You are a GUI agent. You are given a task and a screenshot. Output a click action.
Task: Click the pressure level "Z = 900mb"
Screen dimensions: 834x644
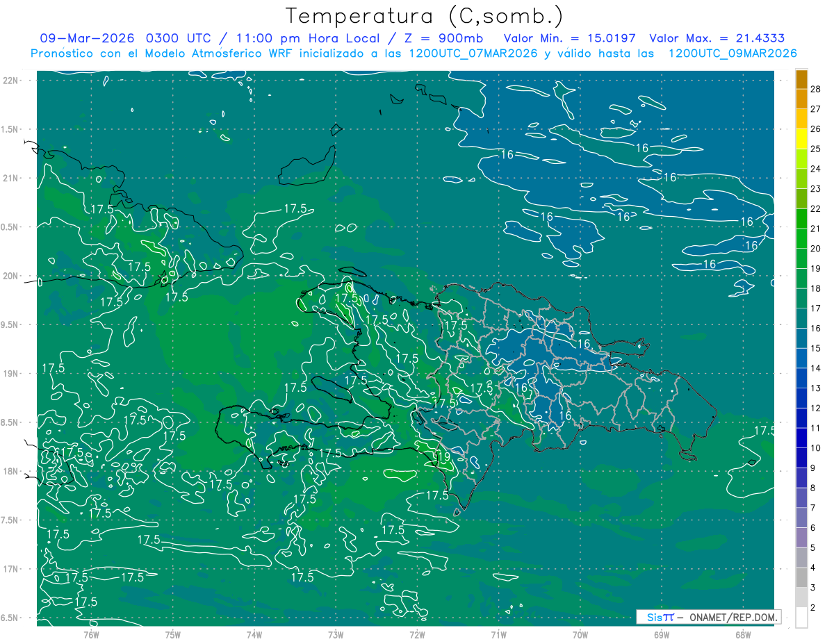(442, 38)
